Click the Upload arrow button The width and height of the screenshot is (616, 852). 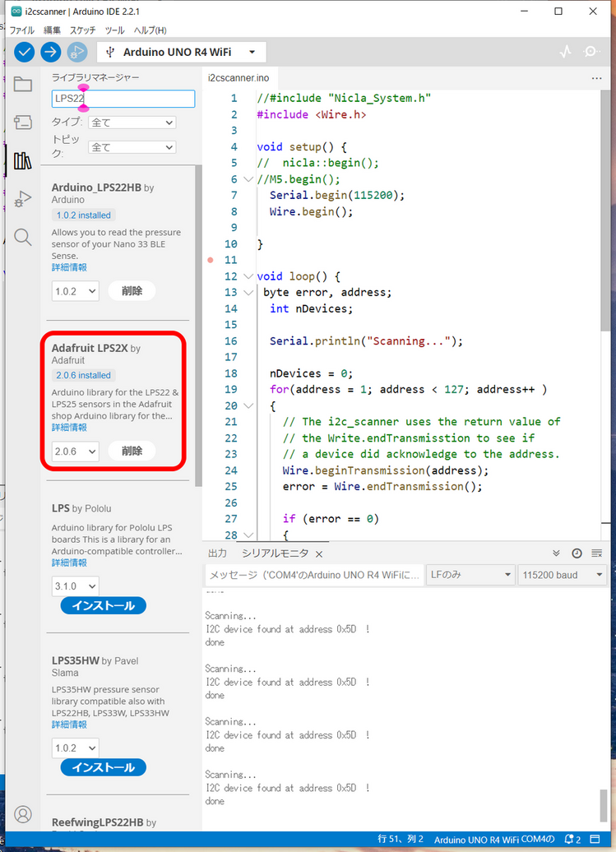coord(50,52)
